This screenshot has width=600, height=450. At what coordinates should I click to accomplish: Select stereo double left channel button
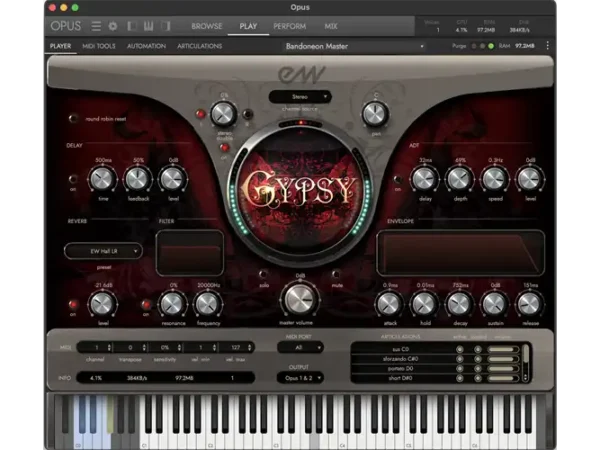(200, 114)
